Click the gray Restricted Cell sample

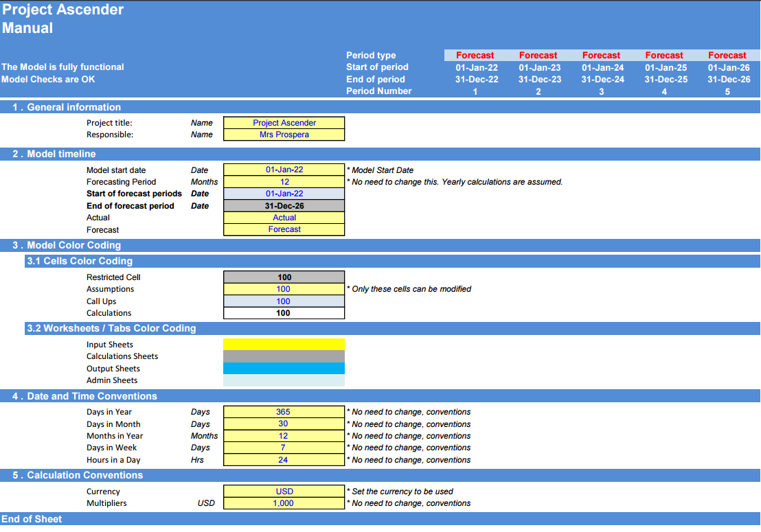pos(284,277)
